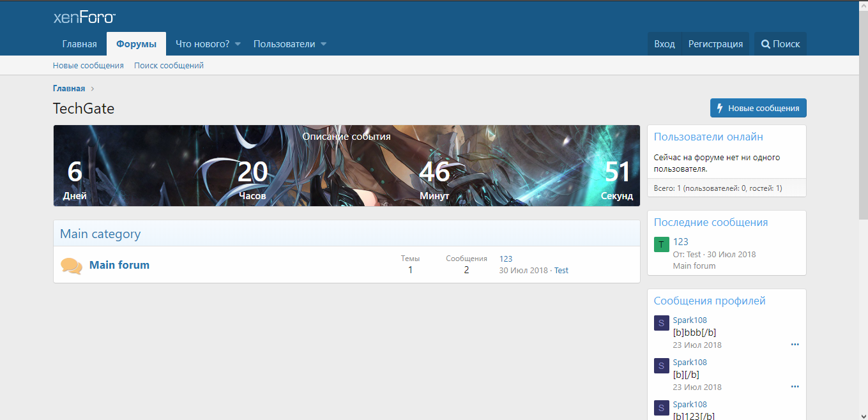Select the Форумы navigation tab
Viewport: 868px width, 420px height.
[x=136, y=44]
